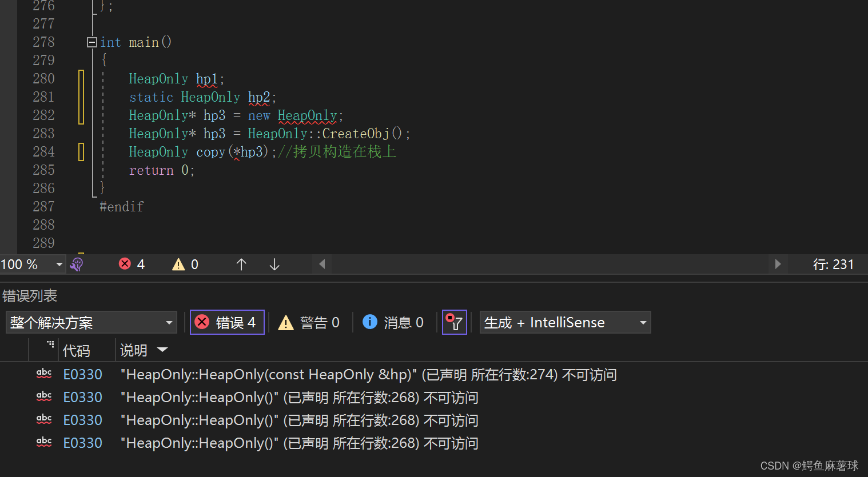Click line number 280 in the gutter

point(43,79)
